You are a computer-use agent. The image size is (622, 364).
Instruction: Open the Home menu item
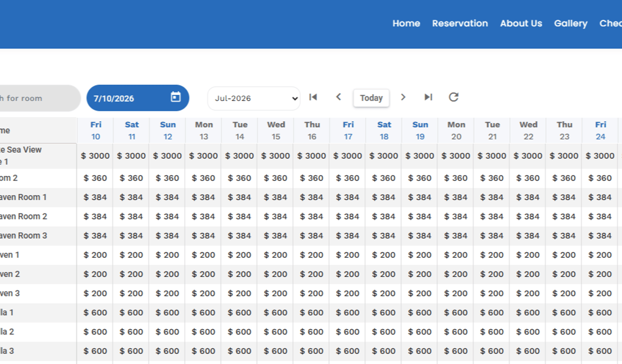[x=406, y=23]
